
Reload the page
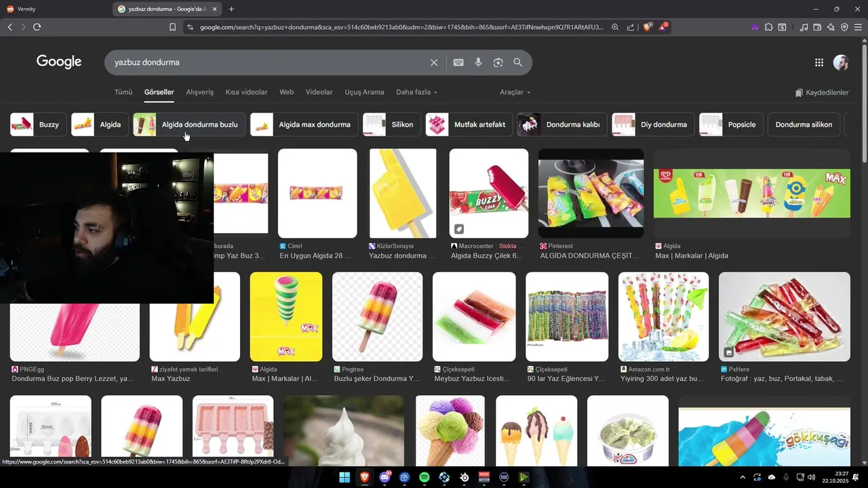point(37,27)
